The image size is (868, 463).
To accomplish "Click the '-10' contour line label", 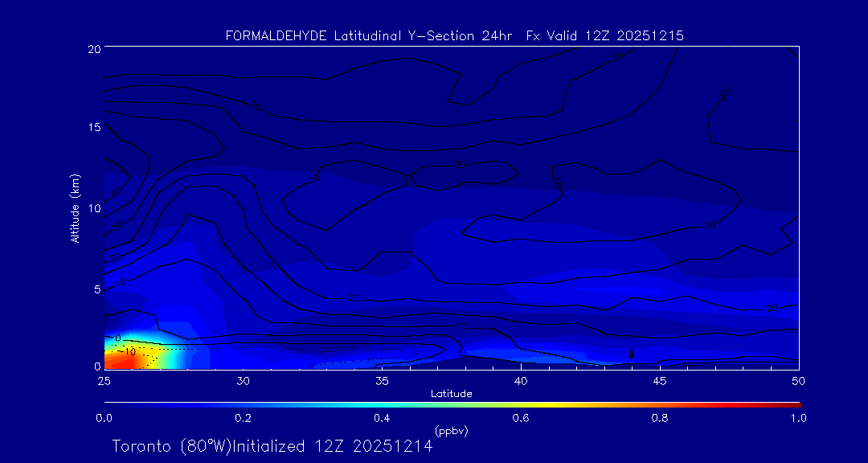I will coord(127,352).
